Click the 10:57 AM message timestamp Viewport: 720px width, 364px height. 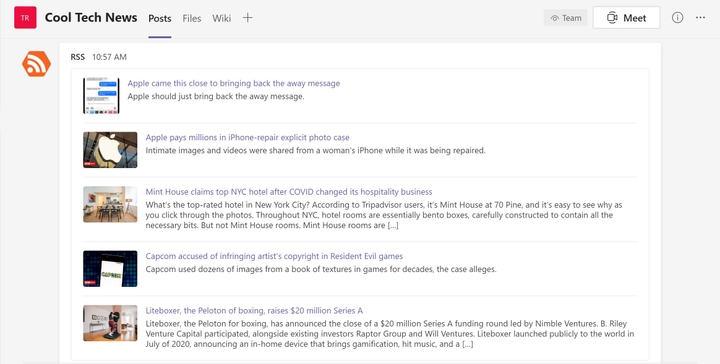[x=109, y=57]
